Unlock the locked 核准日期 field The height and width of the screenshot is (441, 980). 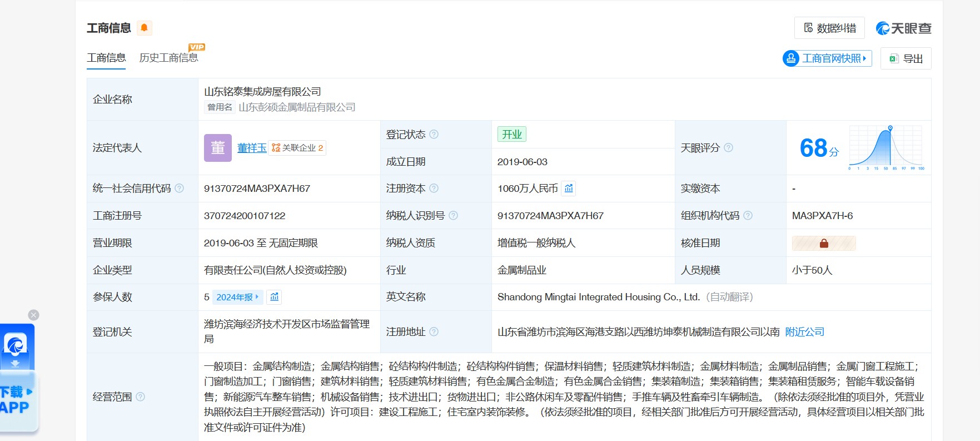824,243
